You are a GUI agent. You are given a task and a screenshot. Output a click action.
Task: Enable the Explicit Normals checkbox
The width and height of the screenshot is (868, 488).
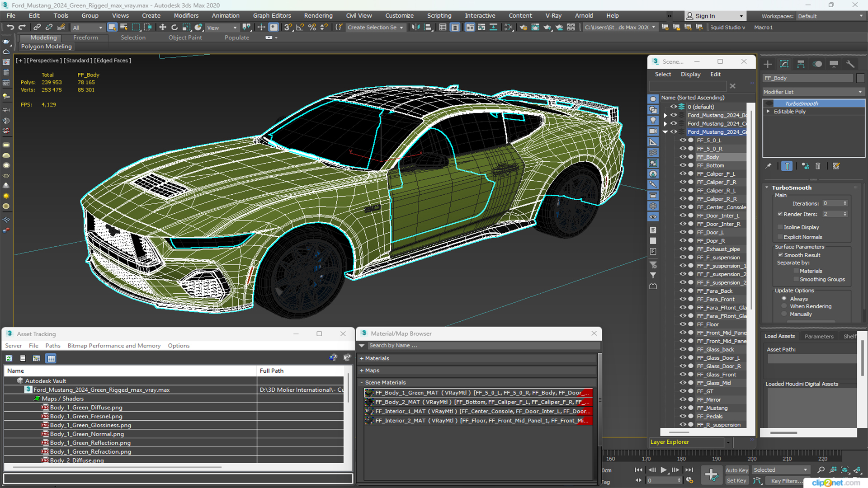pos(780,237)
